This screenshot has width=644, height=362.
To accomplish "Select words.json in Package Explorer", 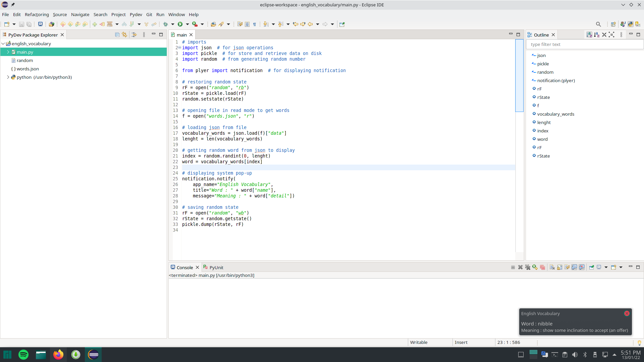I will (x=28, y=69).
